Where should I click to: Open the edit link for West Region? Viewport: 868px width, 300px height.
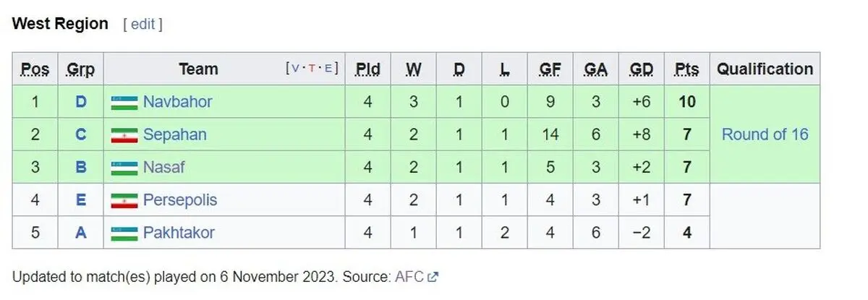click(142, 24)
